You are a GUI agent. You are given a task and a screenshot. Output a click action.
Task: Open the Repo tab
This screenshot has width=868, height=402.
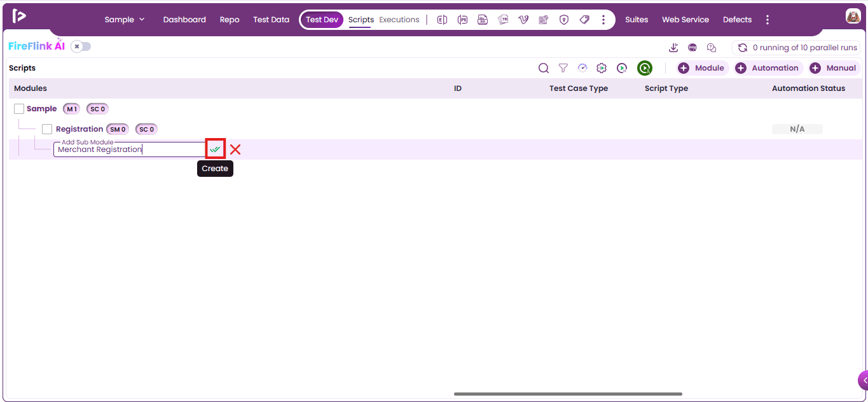click(x=230, y=20)
